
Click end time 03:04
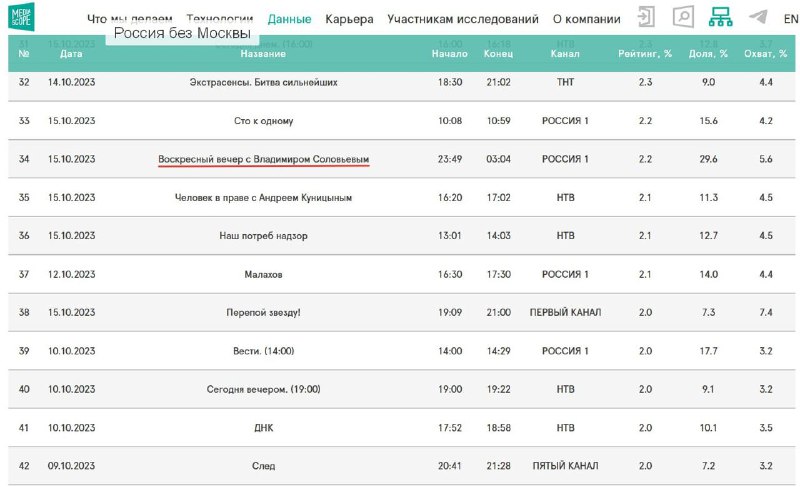[x=498, y=159]
